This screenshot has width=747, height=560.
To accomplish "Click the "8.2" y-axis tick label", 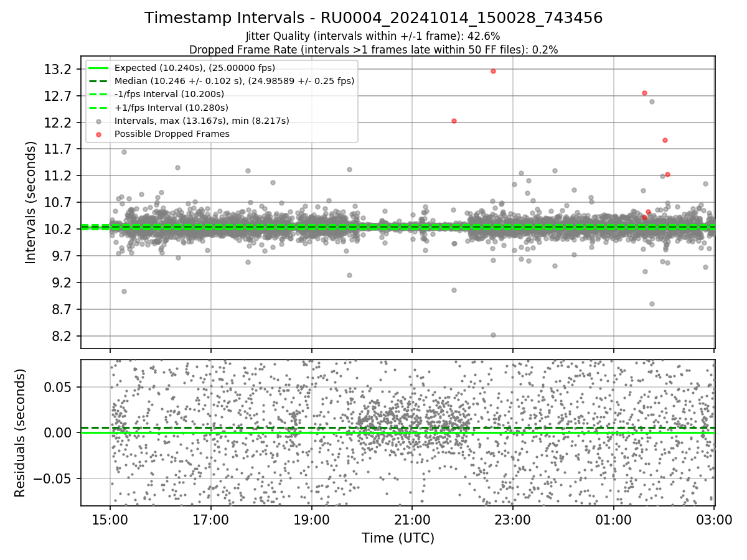I will pos(61,337).
